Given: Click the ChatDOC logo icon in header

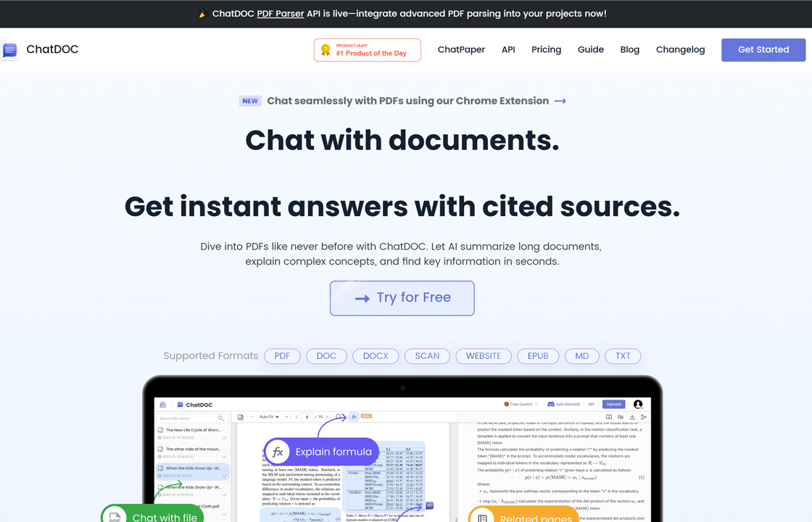Looking at the screenshot, I should [x=10, y=50].
